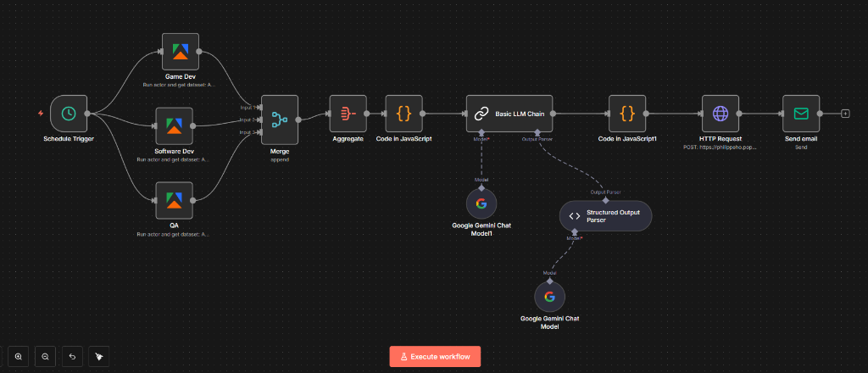Image resolution: width=868 pixels, height=373 pixels.
Task: Select the HTTP Request globe node
Action: (x=721, y=114)
